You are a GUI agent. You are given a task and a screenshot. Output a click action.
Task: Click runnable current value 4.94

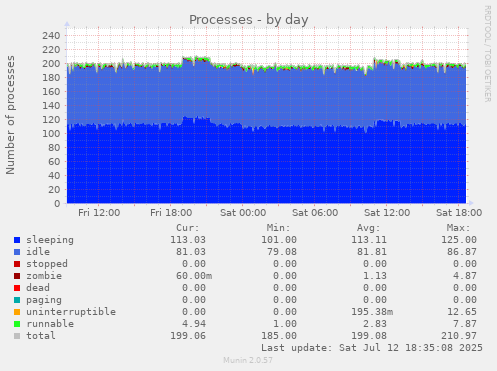point(194,324)
